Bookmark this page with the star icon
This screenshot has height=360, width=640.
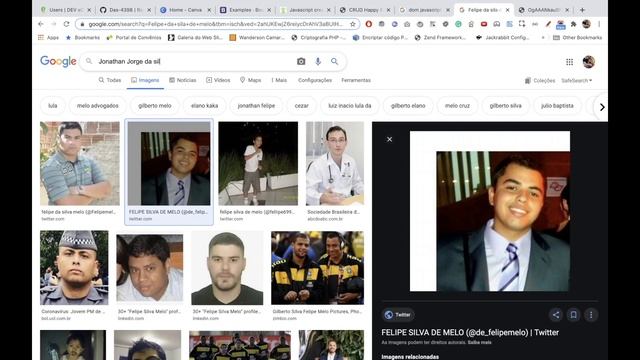tap(353, 24)
